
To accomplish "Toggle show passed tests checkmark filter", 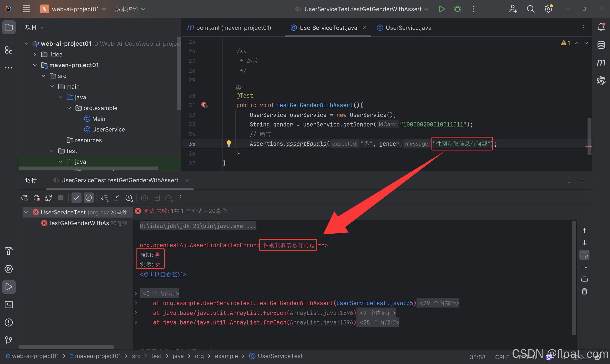I will pos(76,198).
